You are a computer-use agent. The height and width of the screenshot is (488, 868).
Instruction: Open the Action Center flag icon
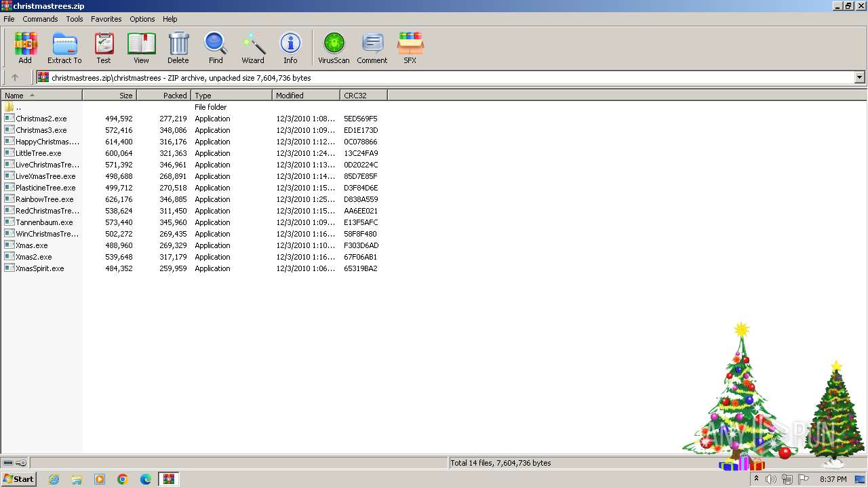tap(804, 479)
